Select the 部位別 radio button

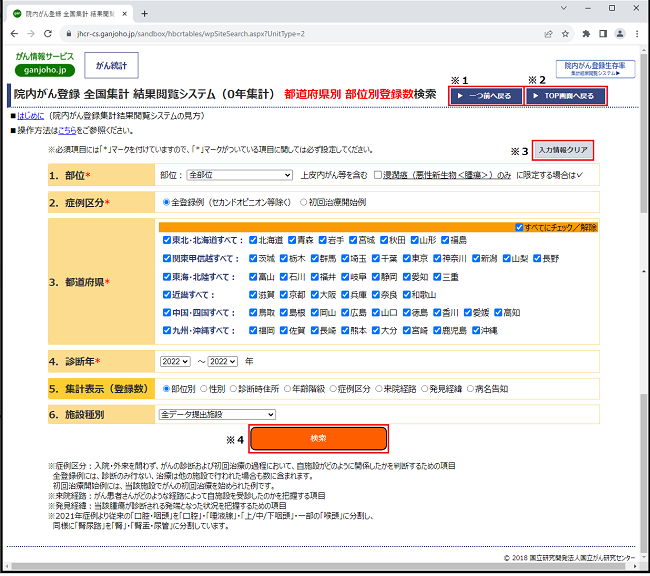click(x=166, y=389)
